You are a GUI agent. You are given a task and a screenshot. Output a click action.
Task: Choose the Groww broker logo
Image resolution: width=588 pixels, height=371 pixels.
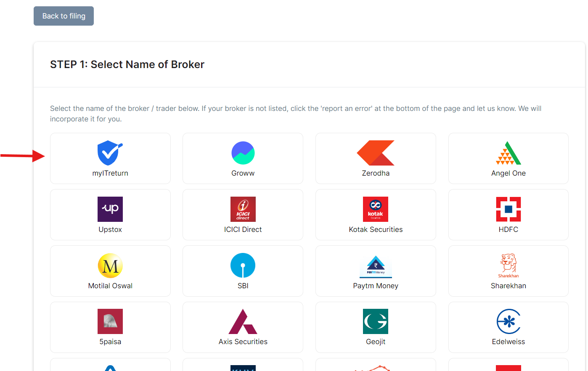(x=243, y=153)
